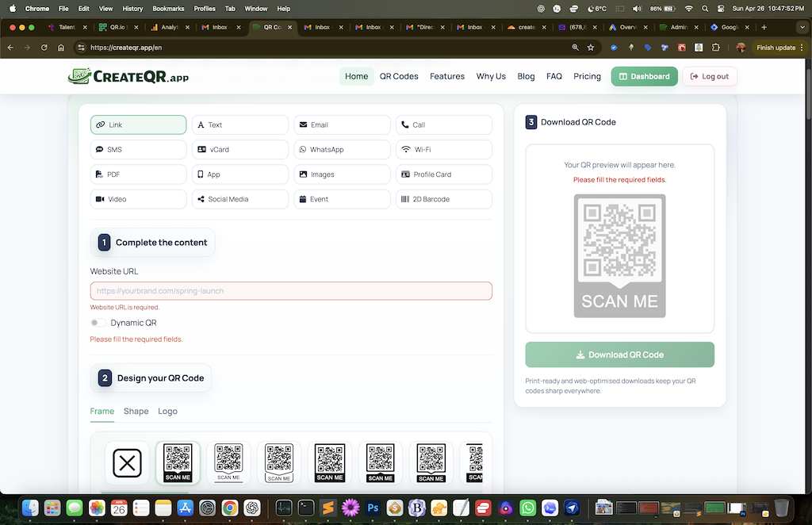Open Sublime Text from the Dock
812x525 pixels.
click(x=327, y=508)
